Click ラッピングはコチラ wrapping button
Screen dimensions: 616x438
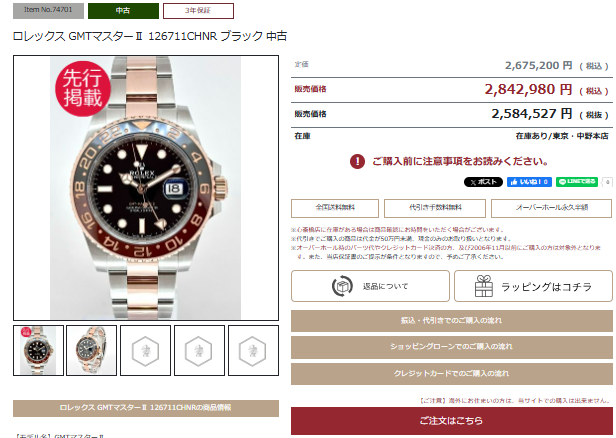coord(534,286)
